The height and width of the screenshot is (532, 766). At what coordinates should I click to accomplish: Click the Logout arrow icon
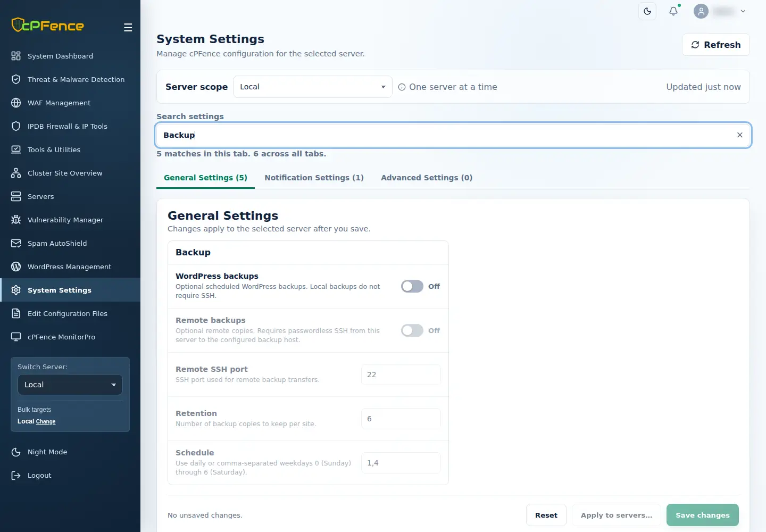(x=16, y=475)
